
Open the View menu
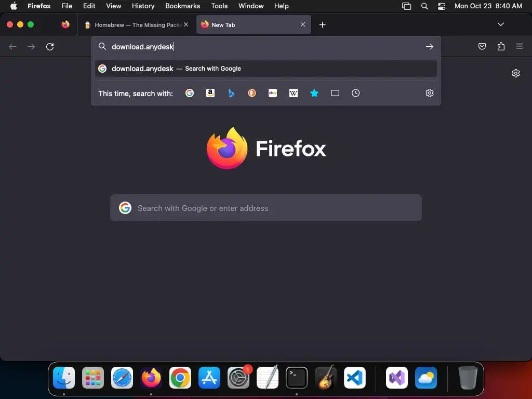[114, 6]
